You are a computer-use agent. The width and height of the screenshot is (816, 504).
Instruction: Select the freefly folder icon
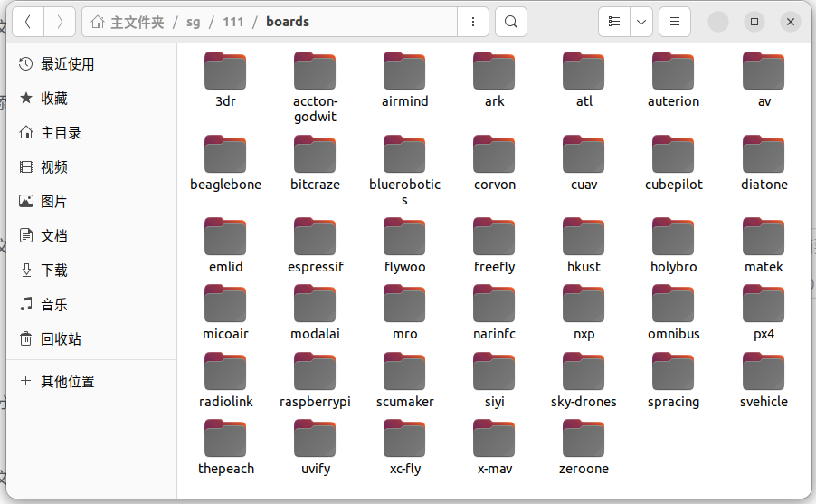[494, 236]
